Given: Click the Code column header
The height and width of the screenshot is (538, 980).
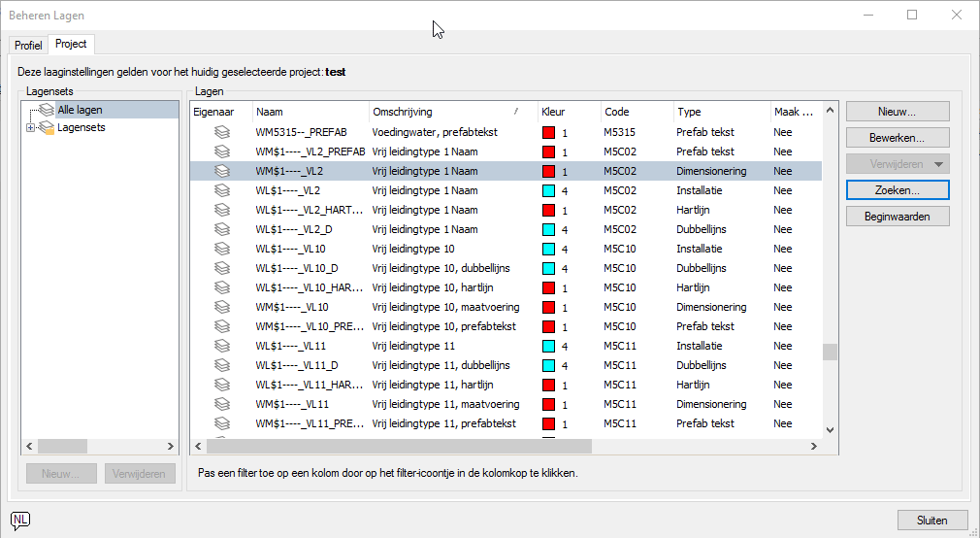Looking at the screenshot, I should click(x=637, y=112).
